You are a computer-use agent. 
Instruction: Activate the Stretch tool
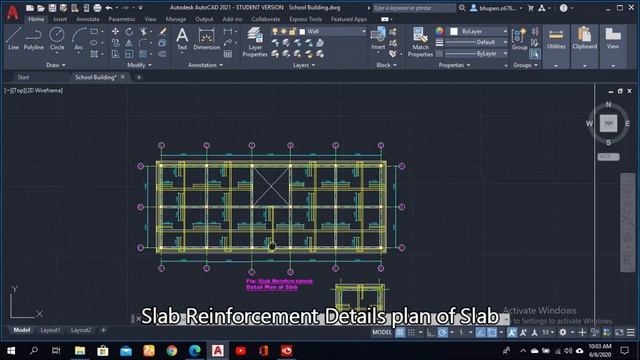coord(116,54)
